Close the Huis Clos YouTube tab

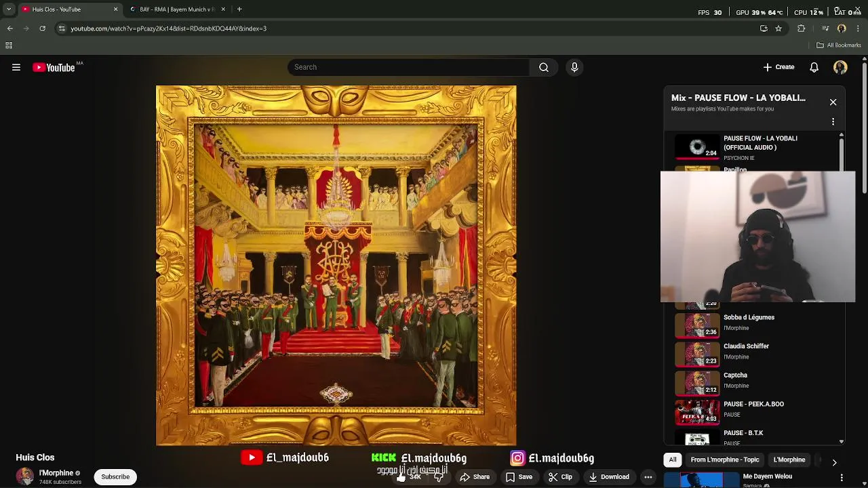[x=115, y=9]
